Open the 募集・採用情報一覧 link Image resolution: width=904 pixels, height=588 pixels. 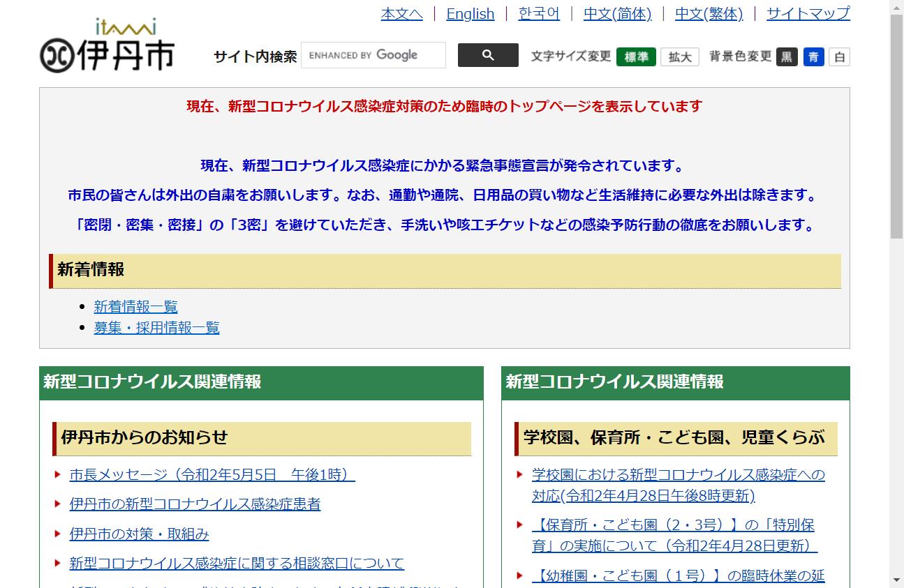156,327
